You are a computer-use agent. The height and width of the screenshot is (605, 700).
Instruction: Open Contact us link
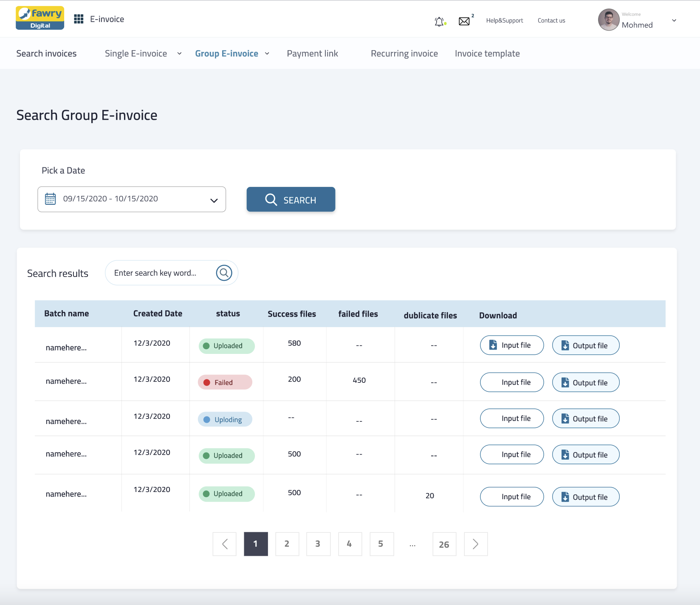click(551, 20)
